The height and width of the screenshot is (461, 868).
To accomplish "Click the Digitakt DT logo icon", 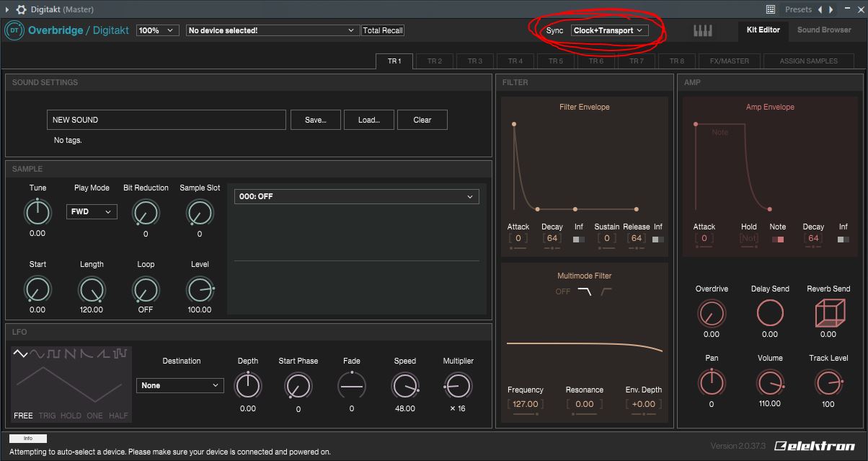I will (14, 30).
